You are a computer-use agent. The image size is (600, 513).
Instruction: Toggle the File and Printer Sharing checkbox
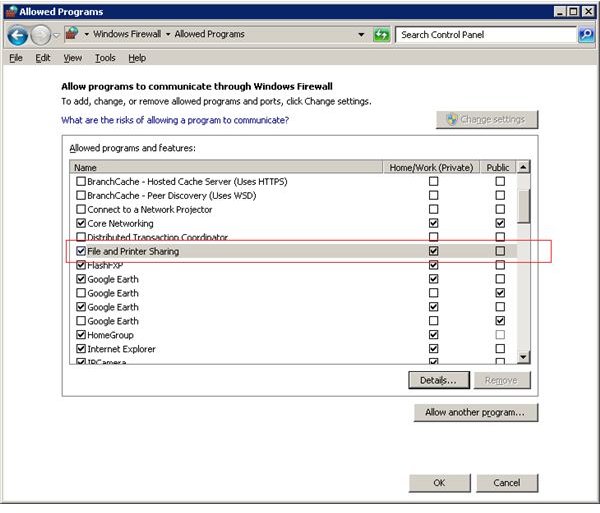coord(81,252)
